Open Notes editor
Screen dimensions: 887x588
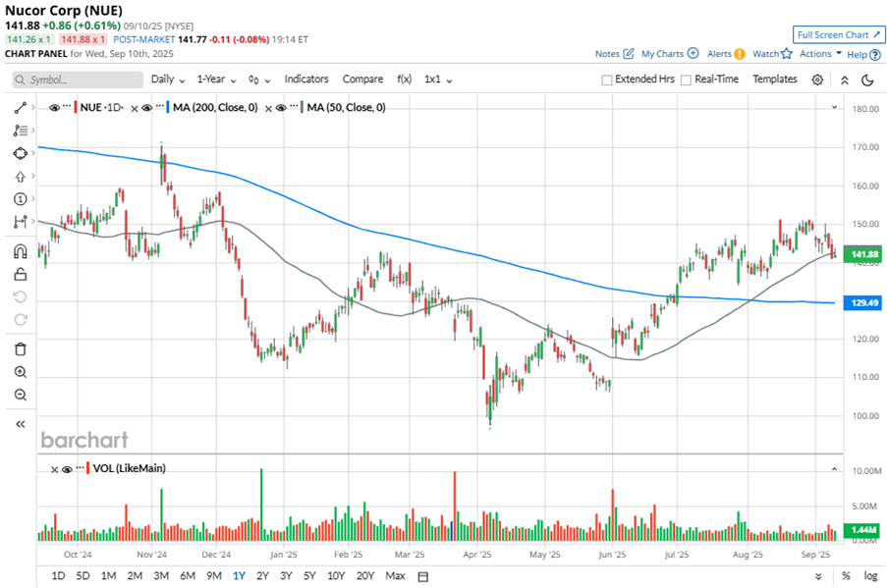tap(614, 54)
